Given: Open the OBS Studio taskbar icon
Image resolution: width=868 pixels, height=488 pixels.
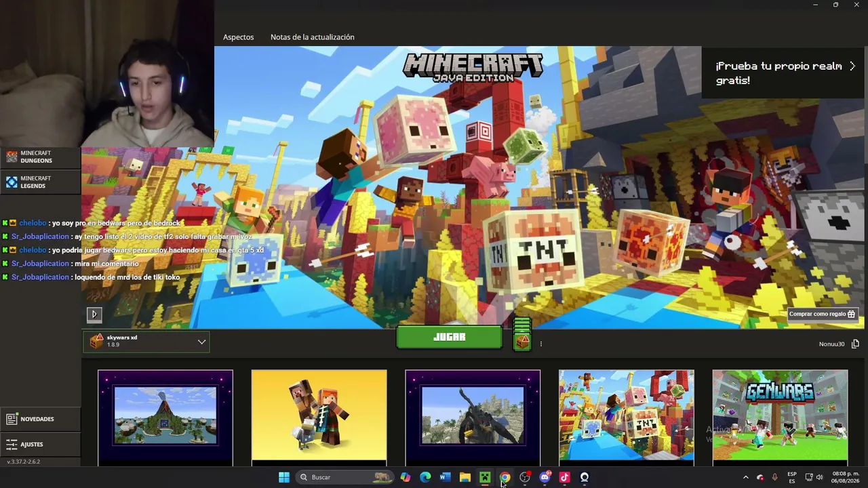Looking at the screenshot, I should pyautogui.click(x=525, y=477).
